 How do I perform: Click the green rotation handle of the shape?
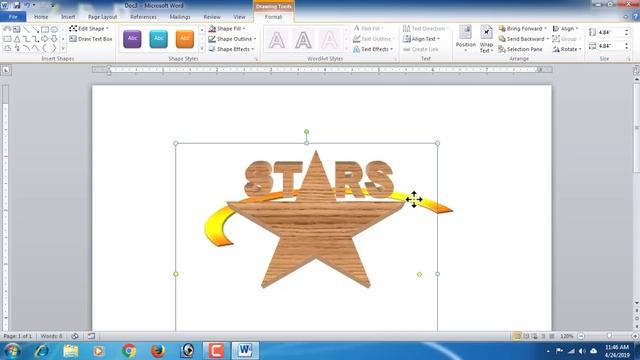coord(307,132)
